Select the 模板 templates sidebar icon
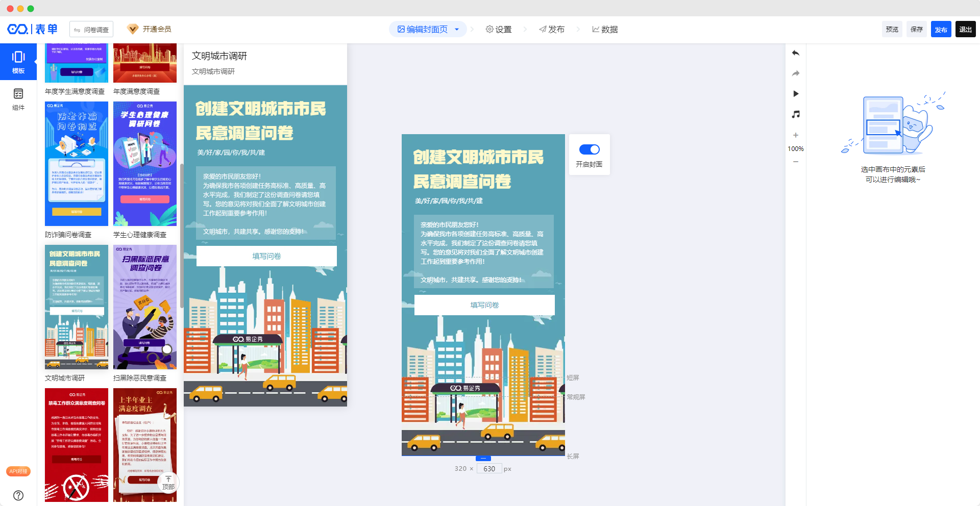Viewport: 980px width, 506px height. pyautogui.click(x=18, y=62)
